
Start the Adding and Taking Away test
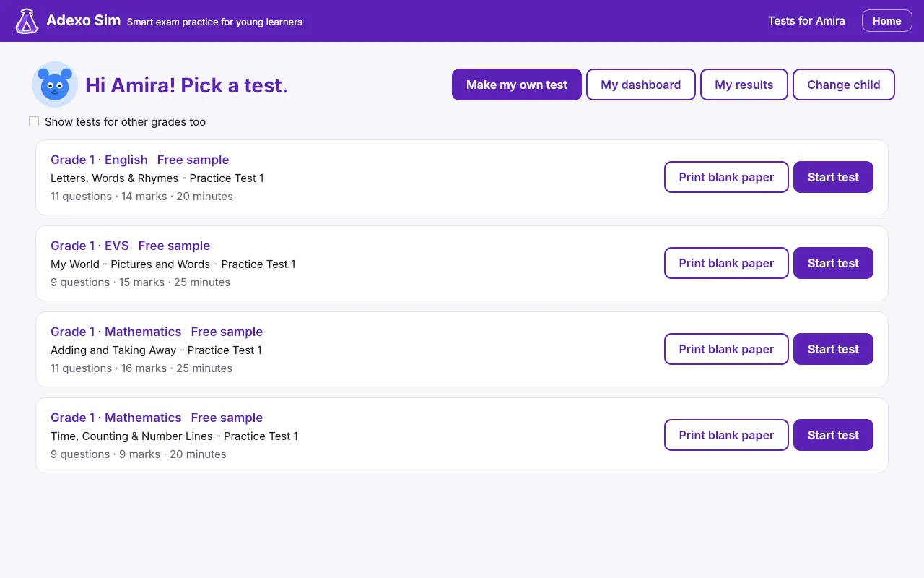(833, 349)
